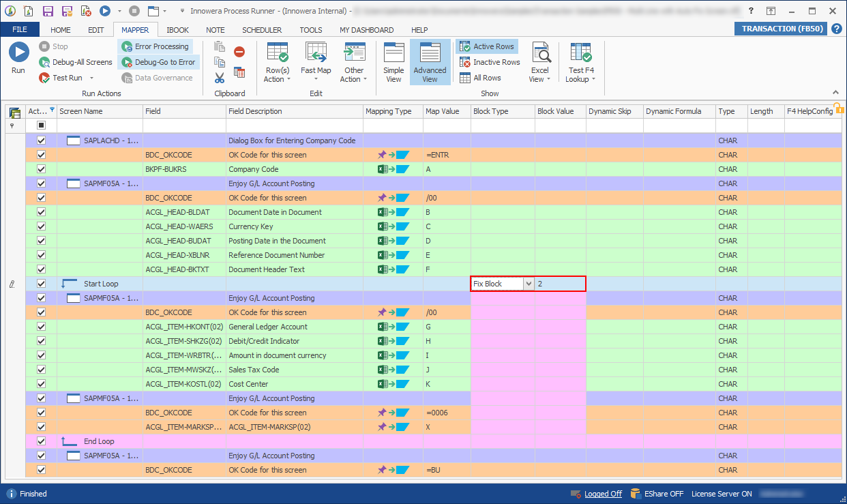Screen dimensions: 847x504
Task: Click the Fast Map icon
Action: point(316,53)
